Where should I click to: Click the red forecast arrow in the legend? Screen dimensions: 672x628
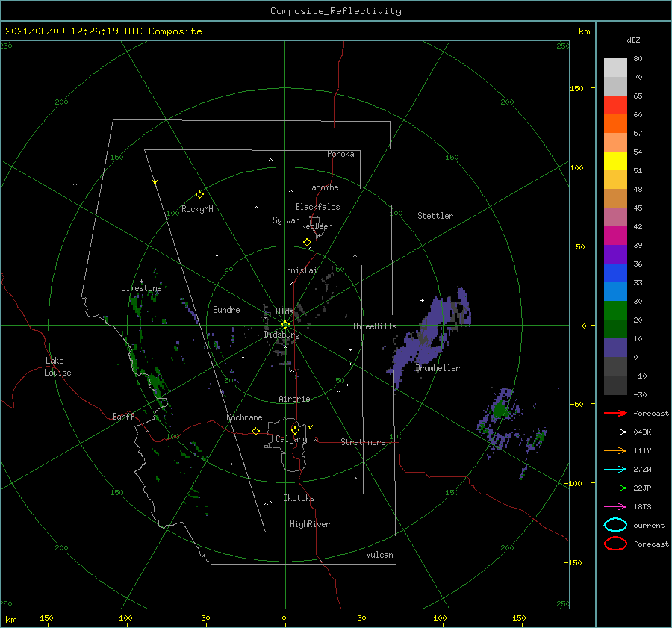615,413
